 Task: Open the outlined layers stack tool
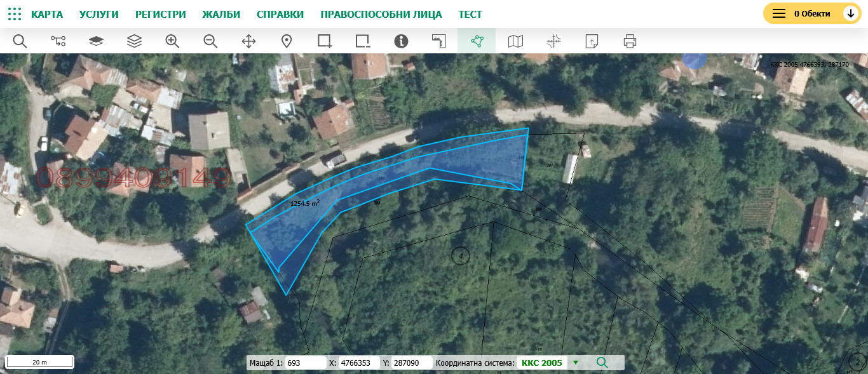[x=134, y=41]
